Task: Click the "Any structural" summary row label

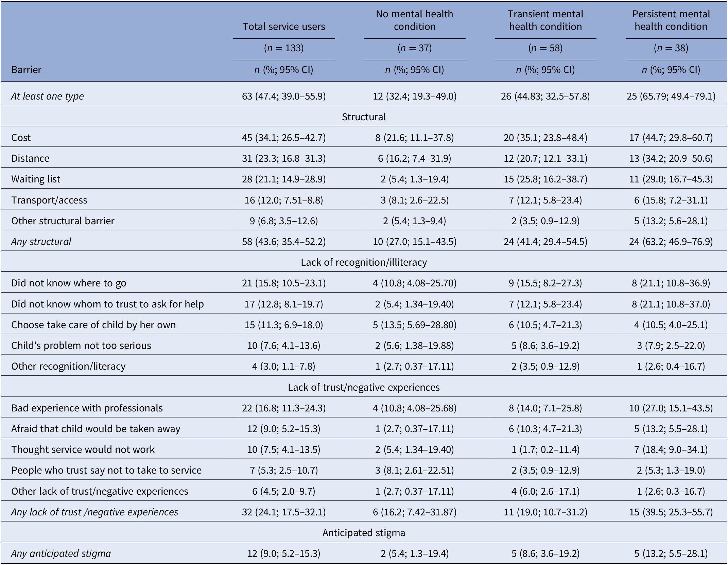Action: [x=41, y=242]
